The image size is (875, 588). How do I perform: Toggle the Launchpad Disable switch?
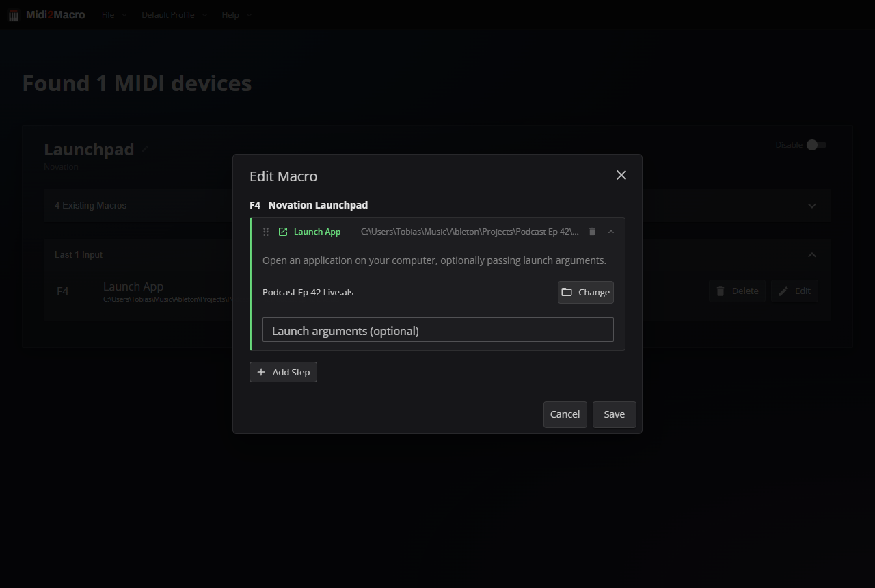[x=816, y=145]
